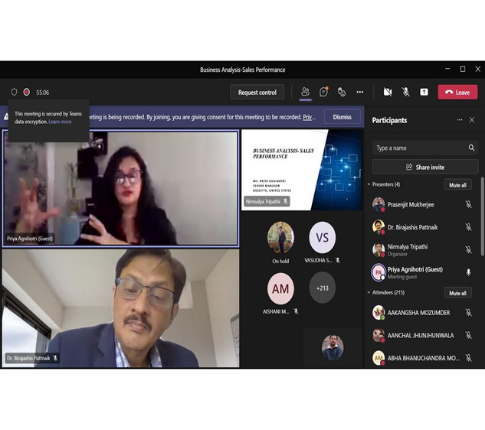Select Prasenjit Mukherjee in participants list
The image size is (485, 430).
click(x=423, y=204)
